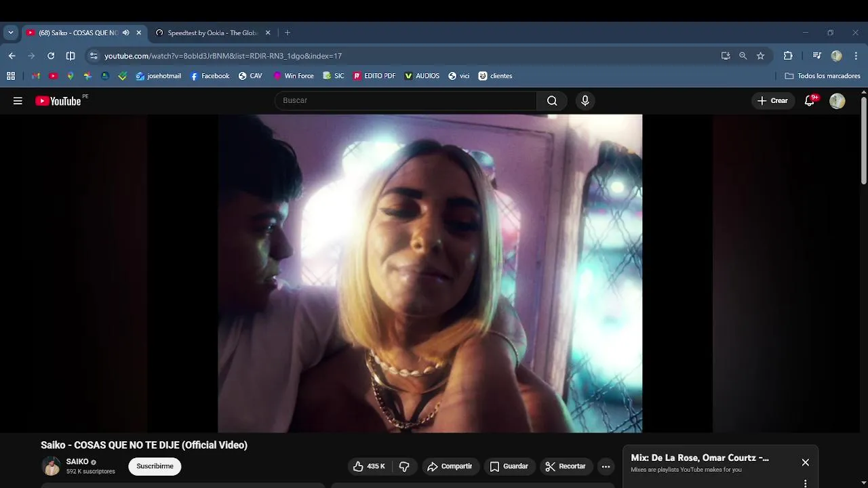Click the Compartir share button
This screenshot has width=868, height=488.
(450, 466)
